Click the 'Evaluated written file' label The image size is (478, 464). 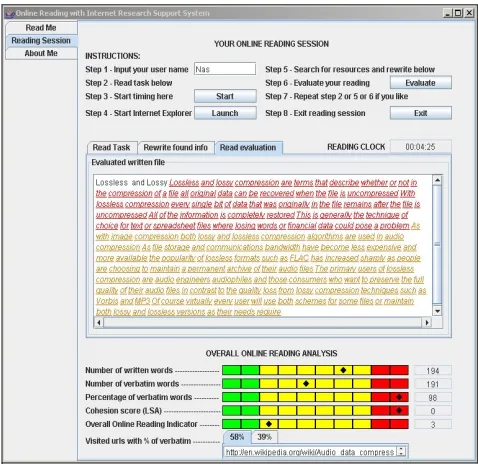point(128,162)
